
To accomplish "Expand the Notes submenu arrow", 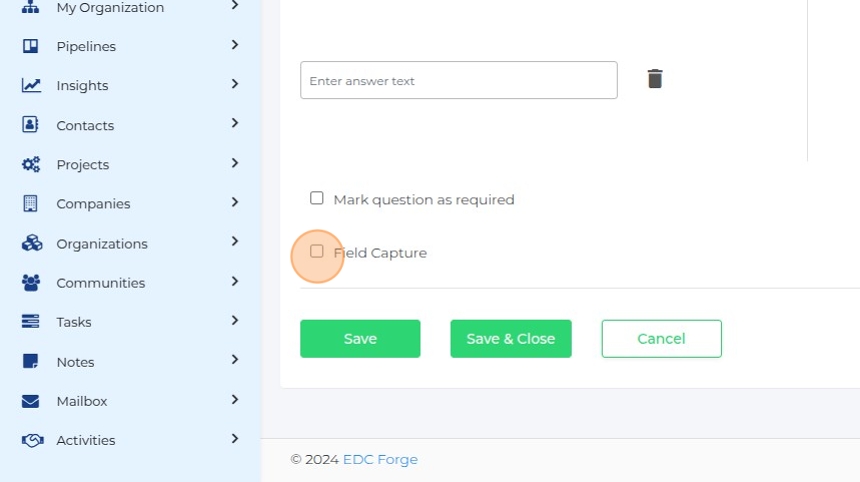I will tap(235, 360).
